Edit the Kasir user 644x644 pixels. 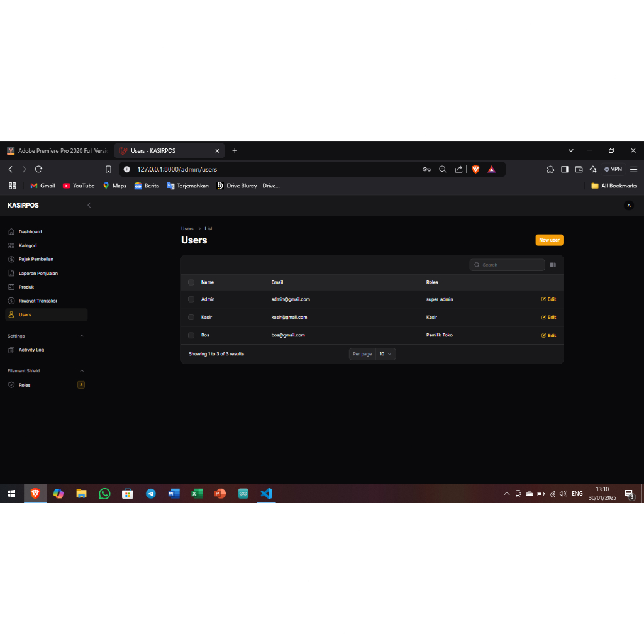tap(548, 318)
